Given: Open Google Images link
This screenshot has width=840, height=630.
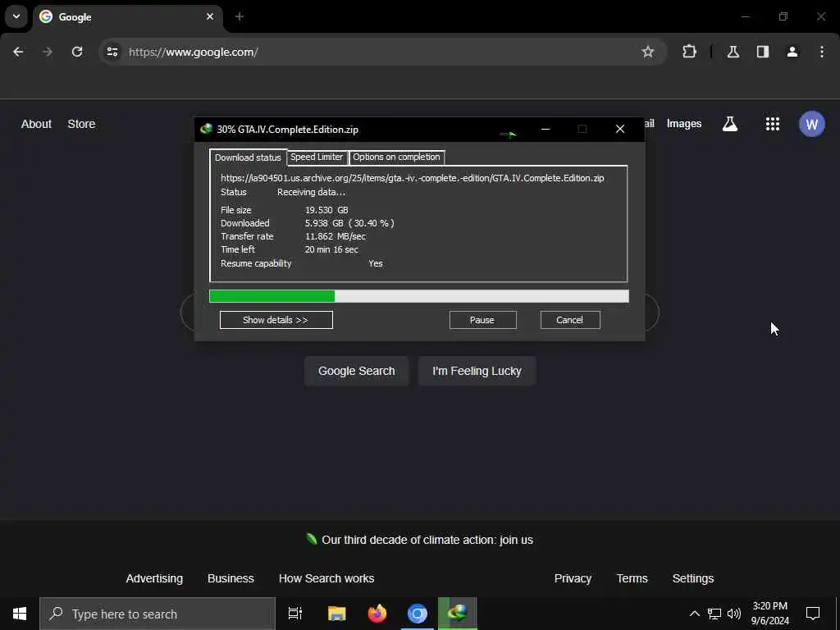Looking at the screenshot, I should (x=684, y=124).
